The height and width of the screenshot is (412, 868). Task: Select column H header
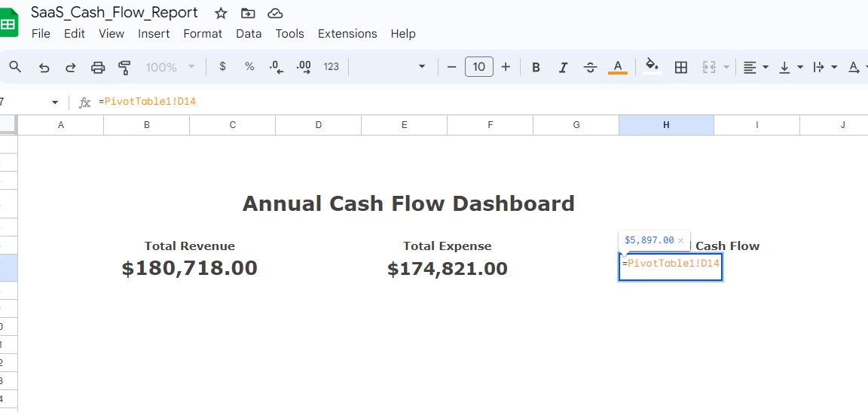click(x=667, y=125)
